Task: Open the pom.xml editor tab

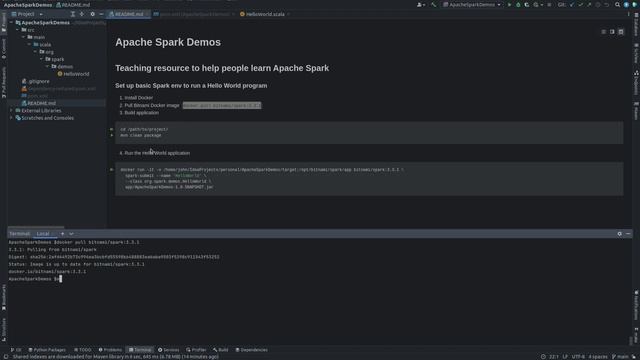Action: click(194, 14)
